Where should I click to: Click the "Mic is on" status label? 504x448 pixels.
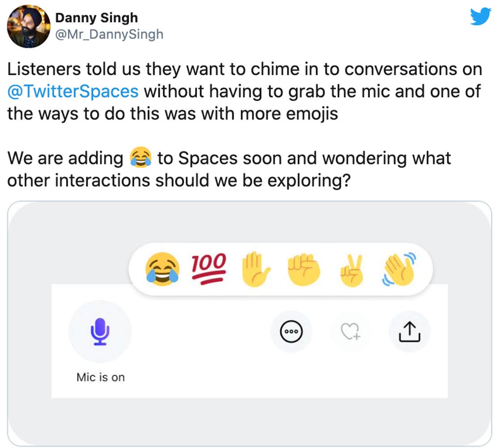click(100, 377)
